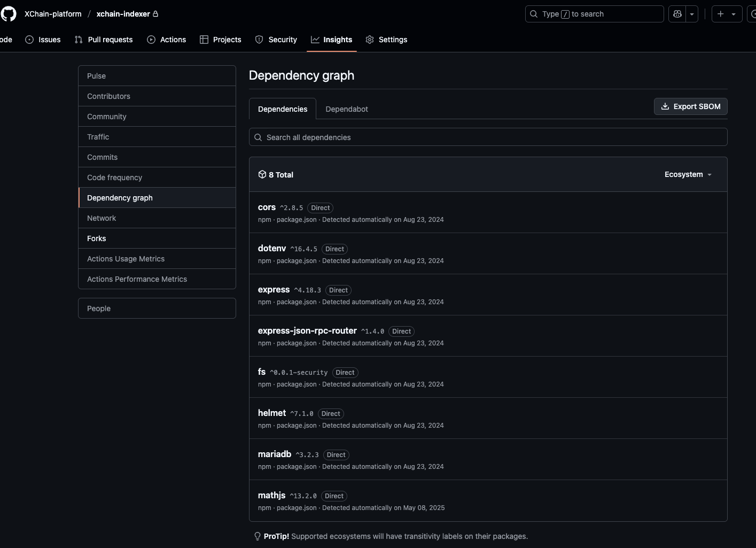Click the Pull requests branch icon
Image resolution: width=756 pixels, height=548 pixels.
[79, 40]
